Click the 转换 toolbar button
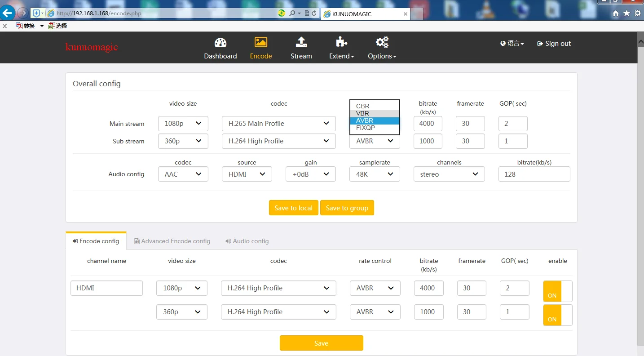This screenshot has width=644, height=356. point(26,26)
